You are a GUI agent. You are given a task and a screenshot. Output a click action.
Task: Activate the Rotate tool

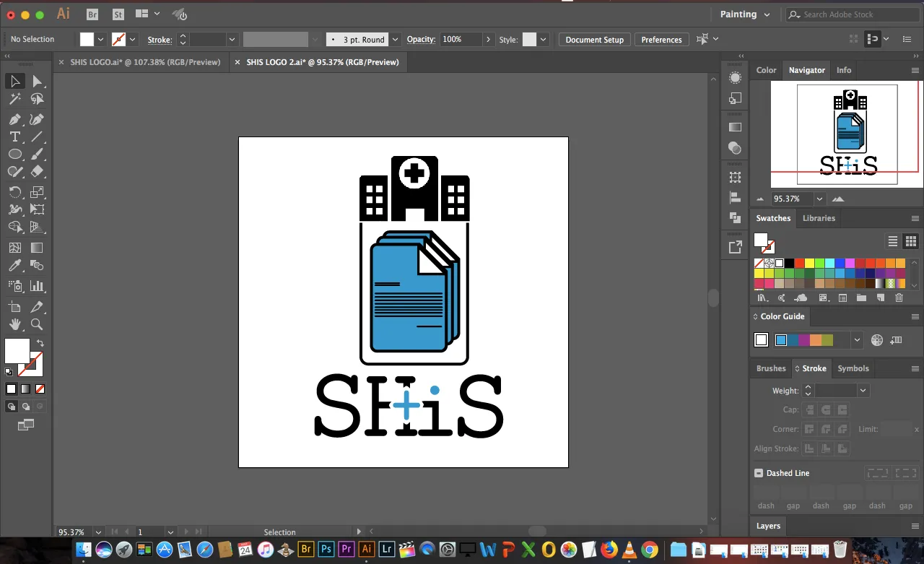tap(15, 192)
